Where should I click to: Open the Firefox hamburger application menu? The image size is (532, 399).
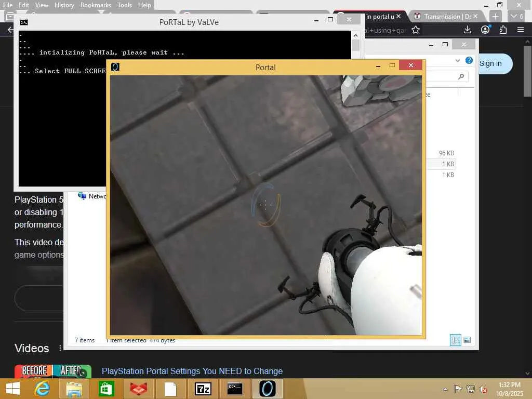pyautogui.click(x=521, y=30)
